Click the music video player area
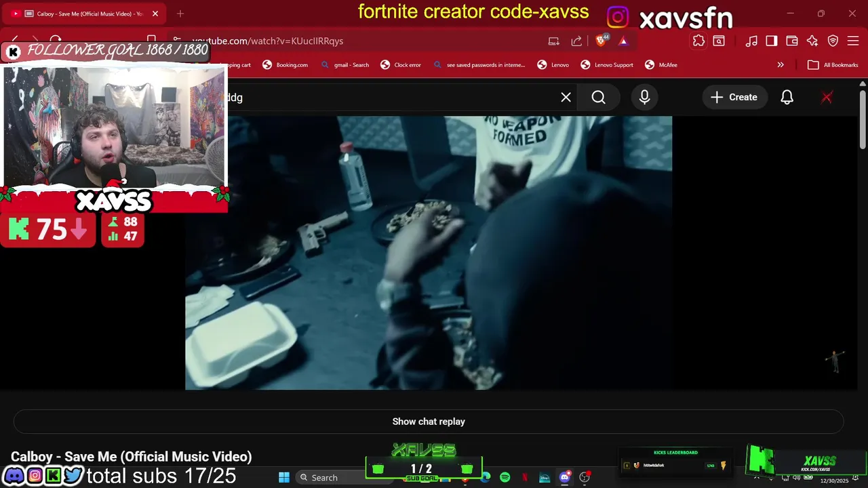 [429, 253]
